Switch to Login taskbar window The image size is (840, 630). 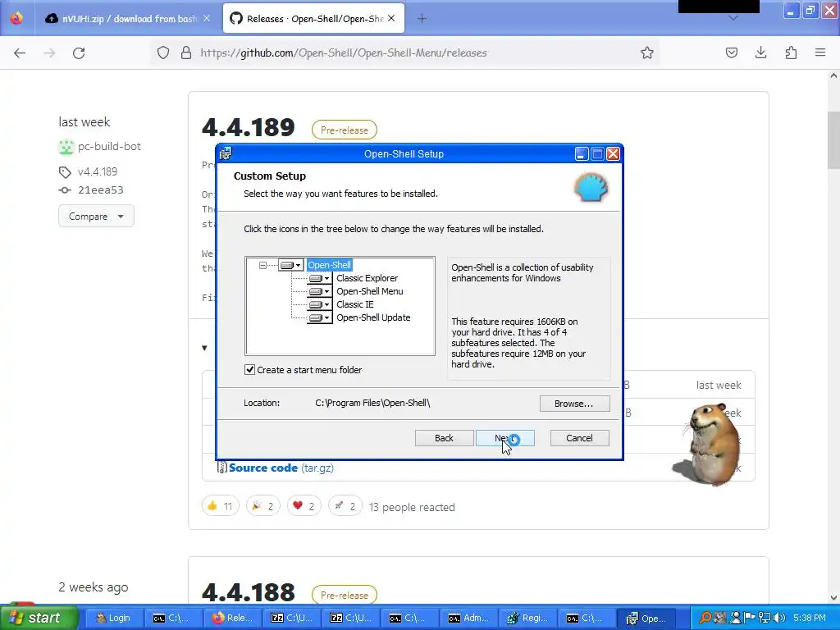click(115, 619)
